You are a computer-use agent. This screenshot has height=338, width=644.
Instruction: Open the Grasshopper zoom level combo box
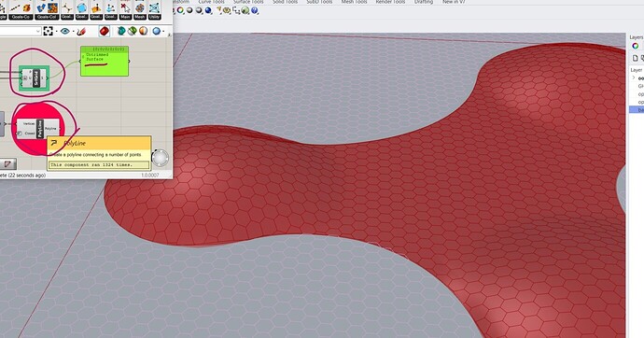[x=21, y=31]
